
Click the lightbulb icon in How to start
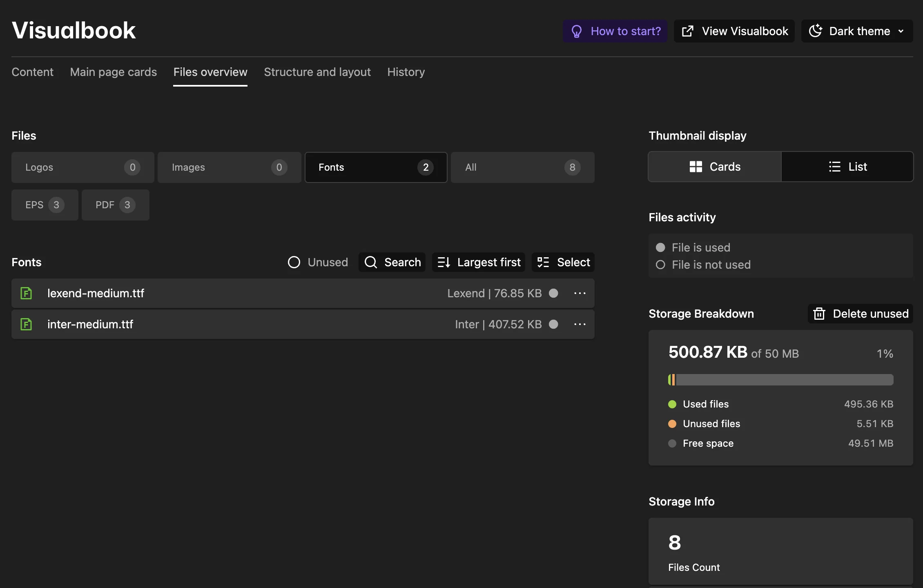tap(576, 31)
